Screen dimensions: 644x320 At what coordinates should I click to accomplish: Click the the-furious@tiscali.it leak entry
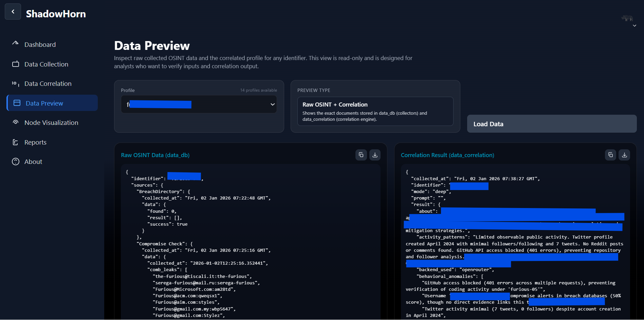click(x=202, y=277)
